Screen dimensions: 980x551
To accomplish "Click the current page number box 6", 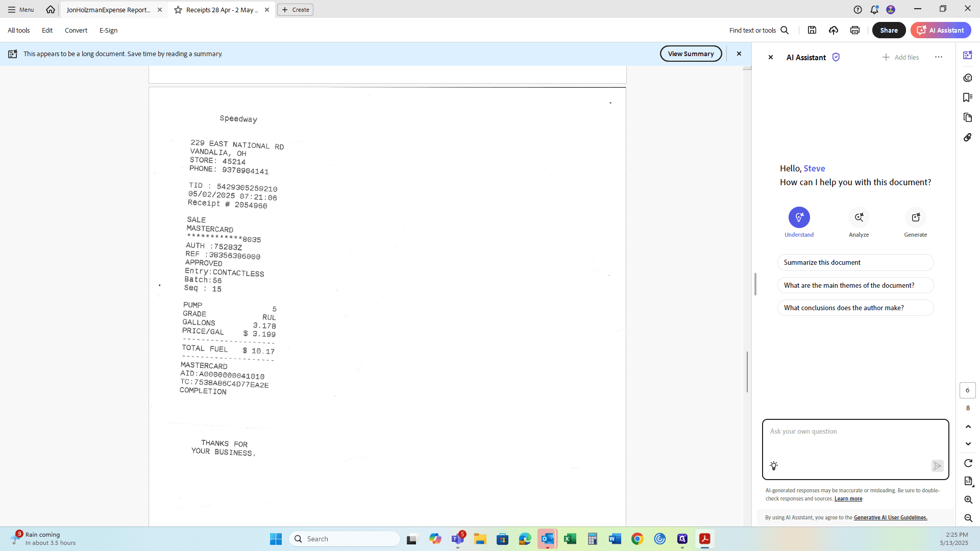I will pyautogui.click(x=968, y=390).
